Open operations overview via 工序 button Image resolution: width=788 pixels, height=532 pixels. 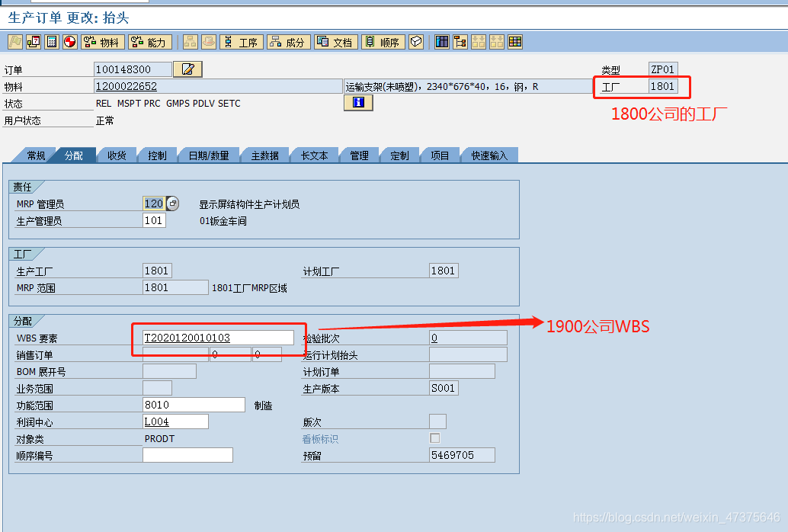point(242,42)
